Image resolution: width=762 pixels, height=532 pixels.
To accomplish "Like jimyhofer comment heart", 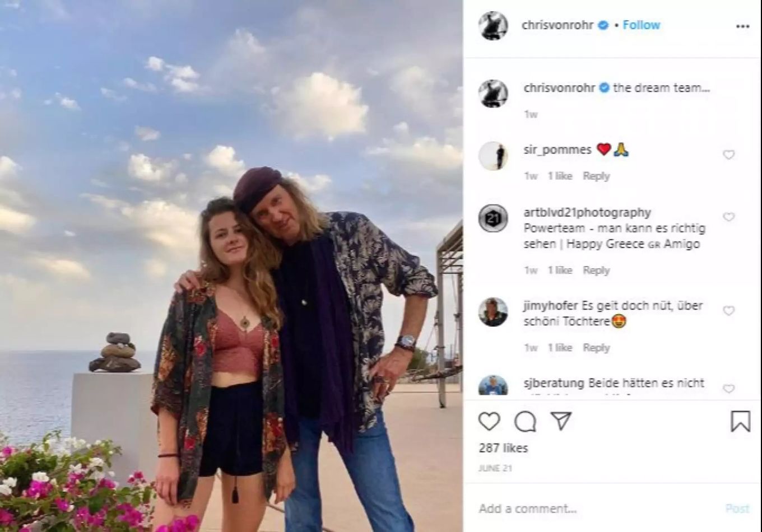I will (728, 310).
